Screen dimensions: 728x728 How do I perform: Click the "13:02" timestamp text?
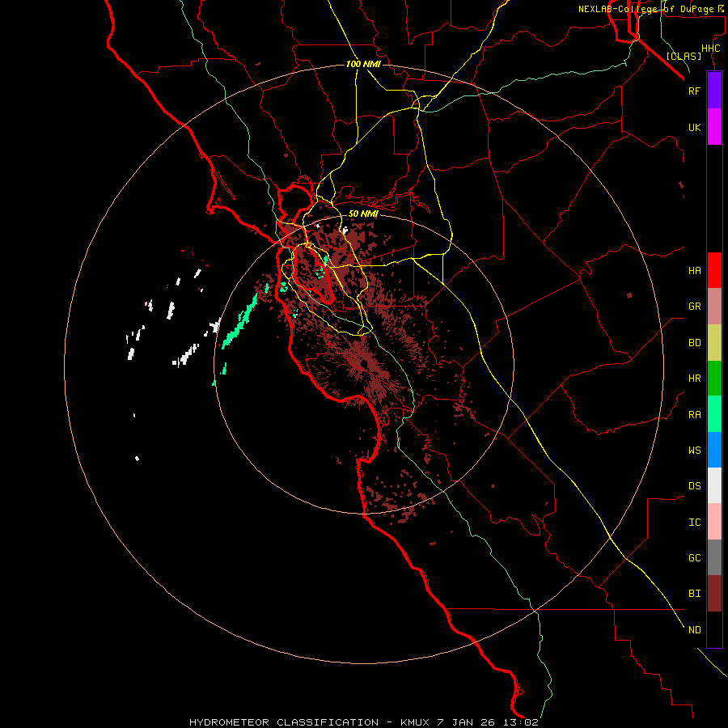coord(523,722)
